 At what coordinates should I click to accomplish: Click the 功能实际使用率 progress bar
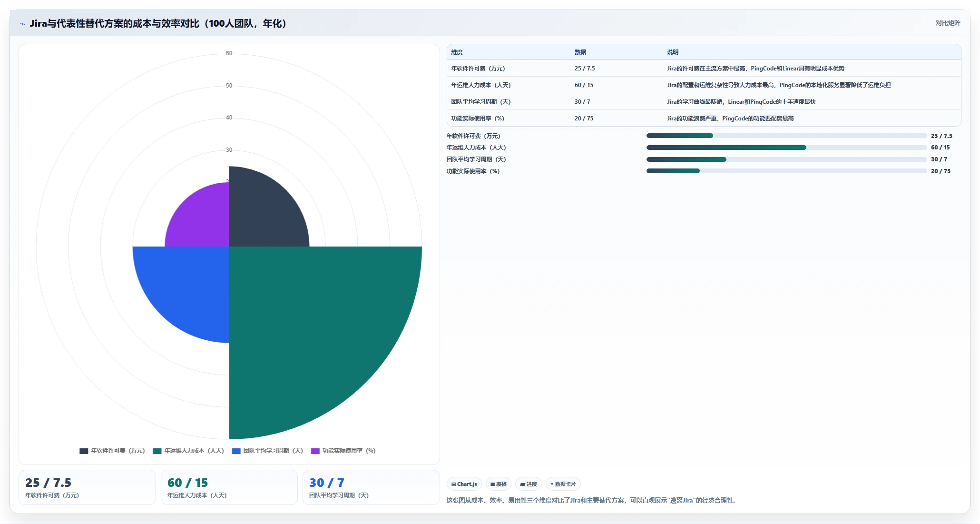786,171
